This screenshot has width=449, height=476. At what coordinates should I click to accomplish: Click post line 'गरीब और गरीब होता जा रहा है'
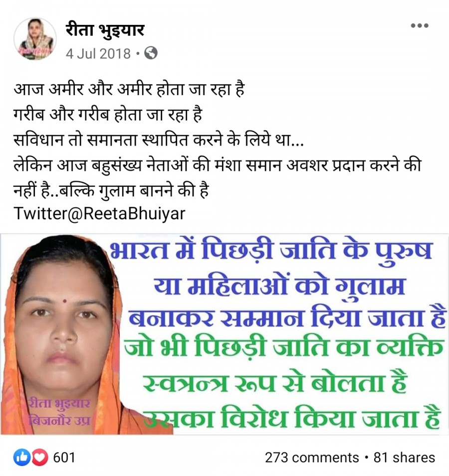pyautogui.click(x=108, y=115)
